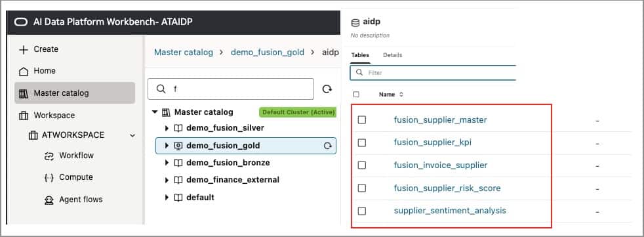This screenshot has width=644, height=237.
Task: Click the Master catalog sidebar icon
Action: [24, 93]
